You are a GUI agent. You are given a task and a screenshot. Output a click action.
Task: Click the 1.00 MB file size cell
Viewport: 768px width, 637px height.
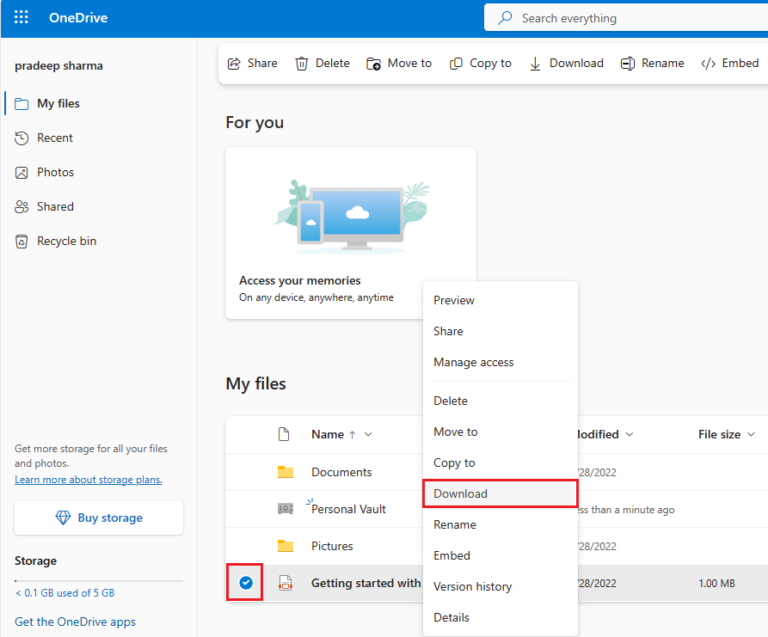(717, 583)
